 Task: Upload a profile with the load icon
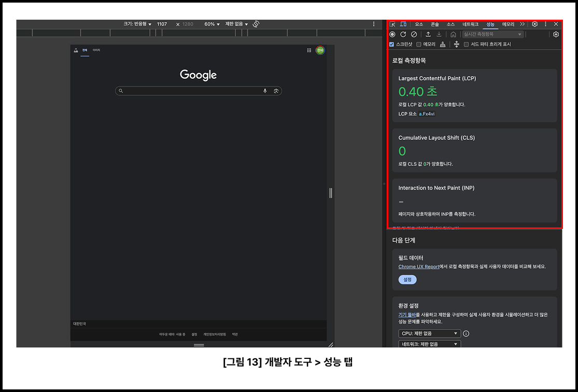428,34
